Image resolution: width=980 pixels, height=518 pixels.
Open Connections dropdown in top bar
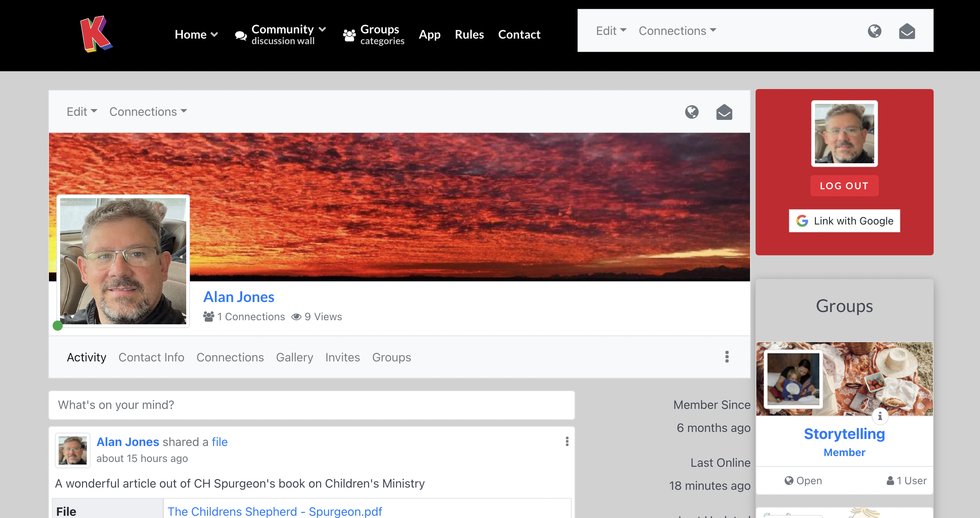pos(677,31)
